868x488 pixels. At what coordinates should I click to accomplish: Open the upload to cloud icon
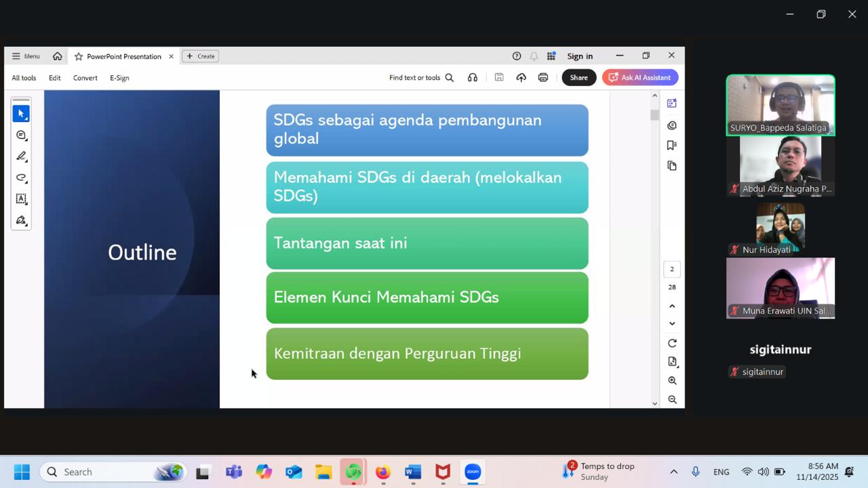click(521, 77)
